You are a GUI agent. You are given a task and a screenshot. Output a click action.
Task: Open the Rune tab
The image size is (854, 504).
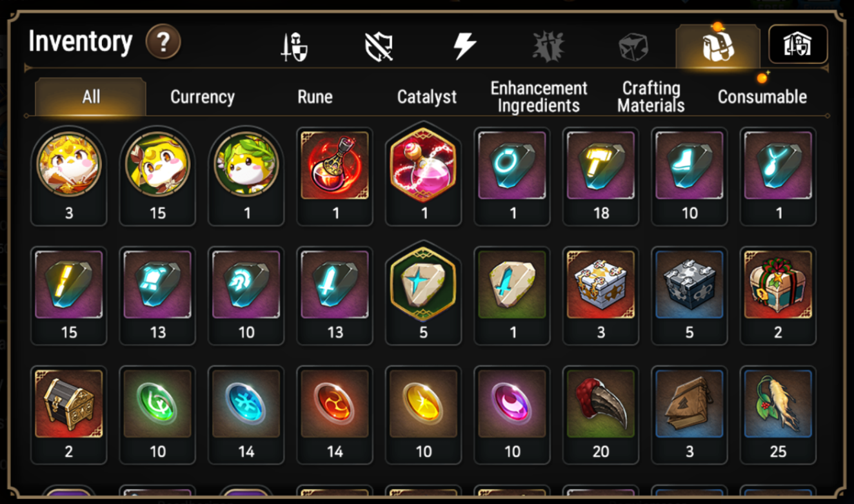pos(315,97)
